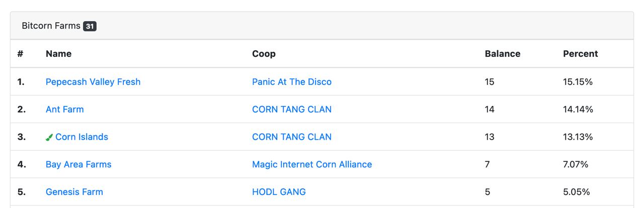This screenshot has width=644, height=208.
Task: Open the Pepecash Valley Fresh farm link
Action: (x=93, y=82)
